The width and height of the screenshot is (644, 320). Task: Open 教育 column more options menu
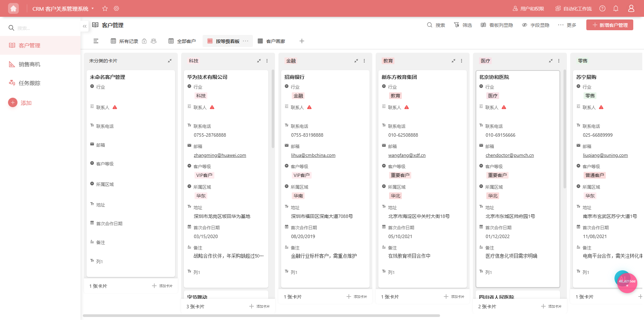[462, 61]
